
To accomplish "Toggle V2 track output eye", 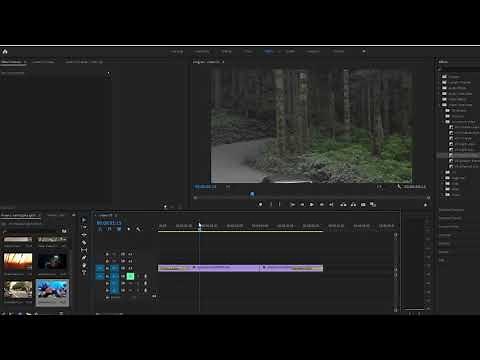I will [x=130, y=261].
